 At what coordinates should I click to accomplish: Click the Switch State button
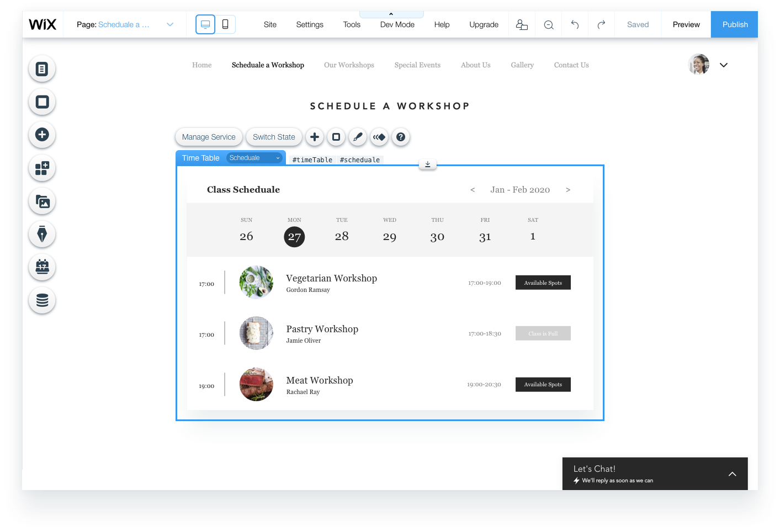(274, 137)
